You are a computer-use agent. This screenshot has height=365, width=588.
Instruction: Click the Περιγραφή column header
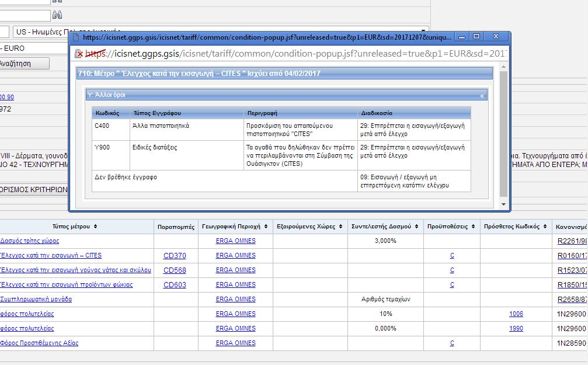[301, 113]
